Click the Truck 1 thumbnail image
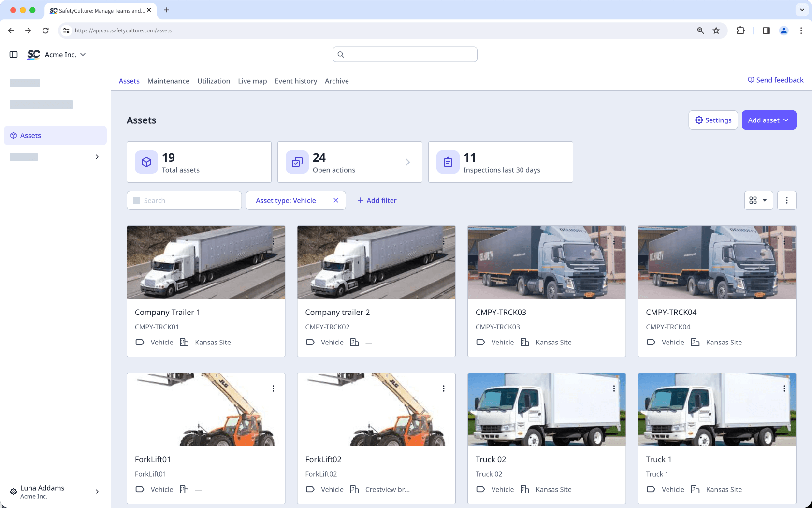812x508 pixels. pos(717,409)
